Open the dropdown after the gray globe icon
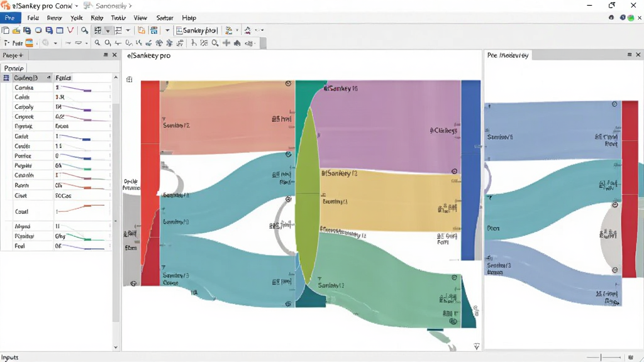 point(55,43)
